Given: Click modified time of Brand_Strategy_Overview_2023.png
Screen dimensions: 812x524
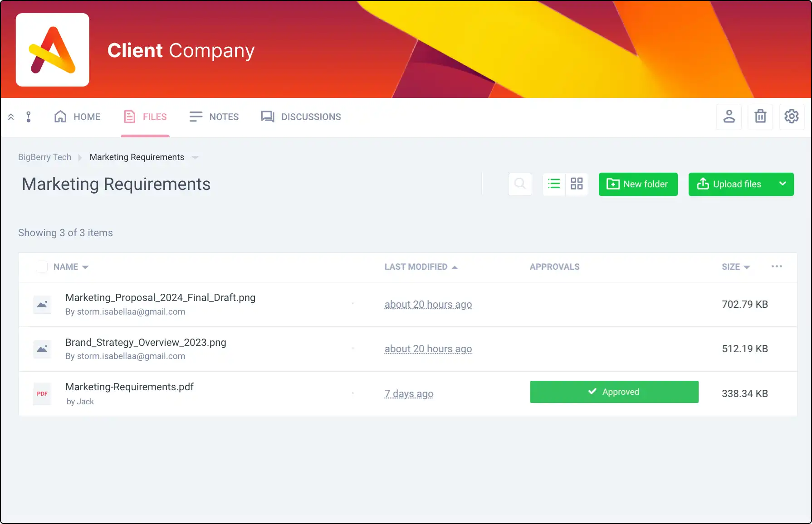Looking at the screenshot, I should pyautogui.click(x=428, y=349).
